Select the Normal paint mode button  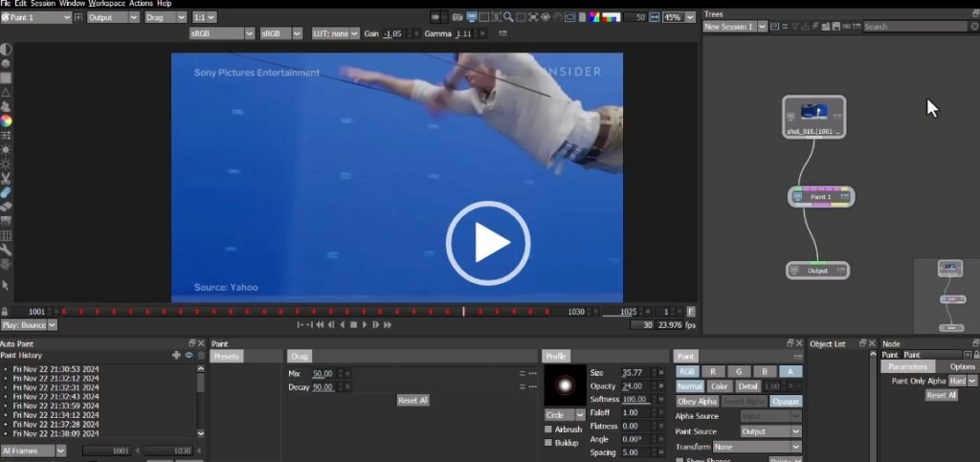(690, 386)
